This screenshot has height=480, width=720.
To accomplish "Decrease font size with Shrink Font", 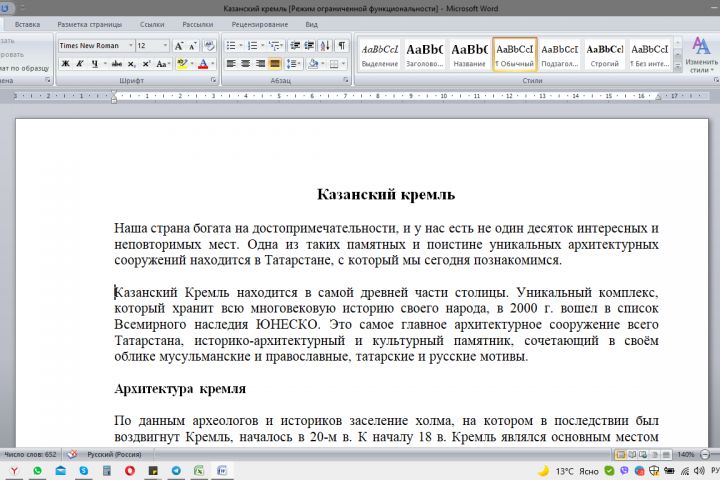I will click(x=193, y=45).
